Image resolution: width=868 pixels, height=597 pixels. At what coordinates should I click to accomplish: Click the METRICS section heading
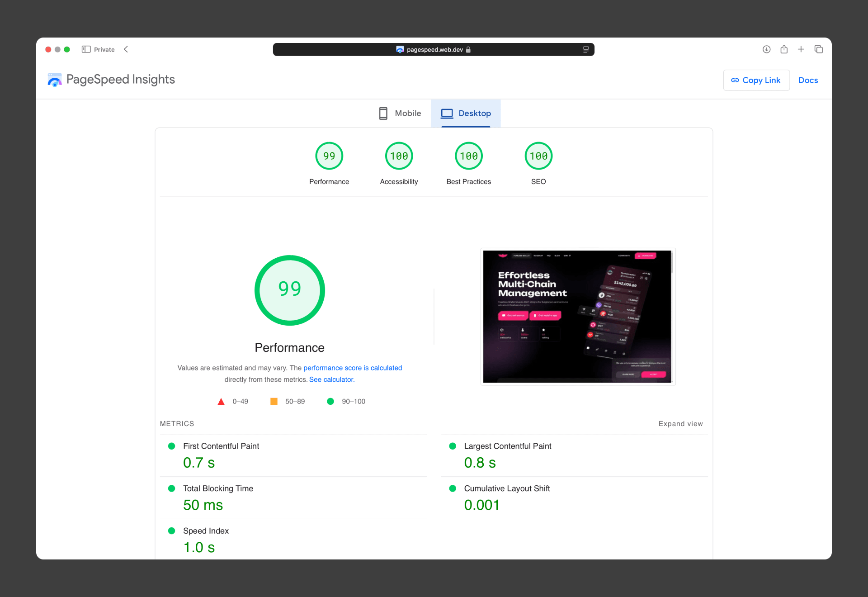tap(177, 424)
